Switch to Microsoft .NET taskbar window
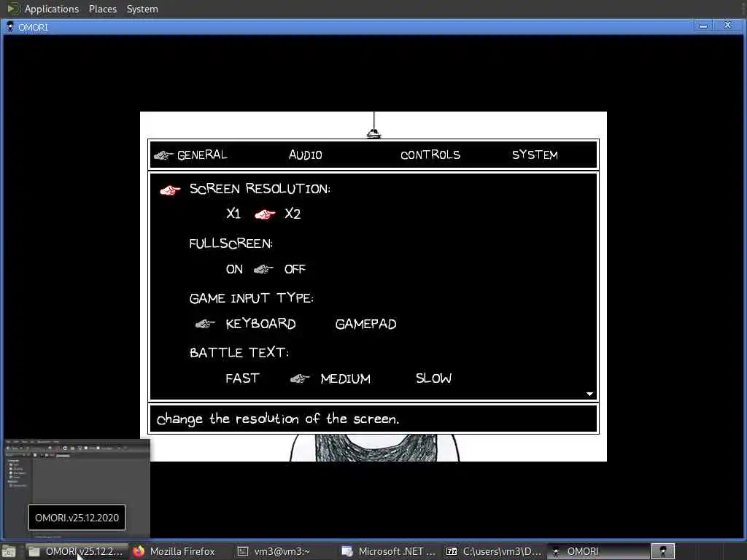 [x=389, y=551]
